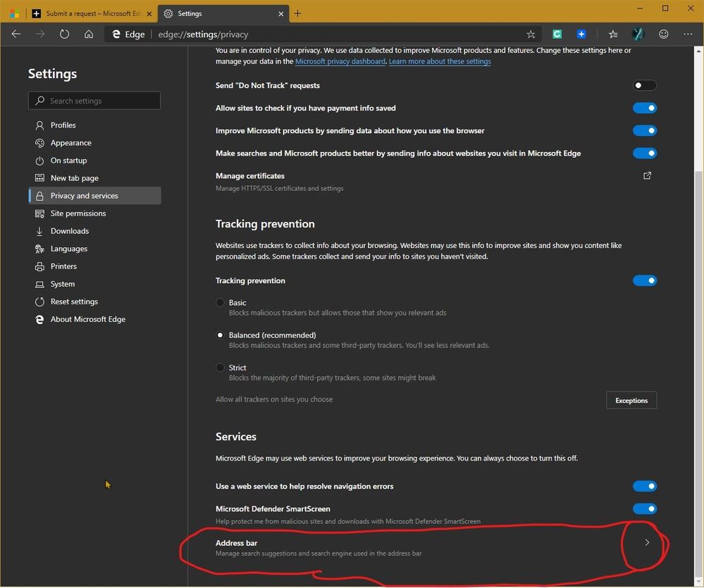Open Microsoft privacy dashboard link
The image size is (704, 588).
pos(340,61)
